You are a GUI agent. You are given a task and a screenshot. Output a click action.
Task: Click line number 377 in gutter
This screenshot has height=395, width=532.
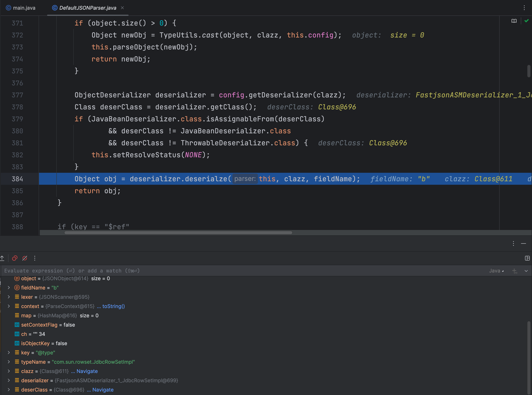[17, 95]
